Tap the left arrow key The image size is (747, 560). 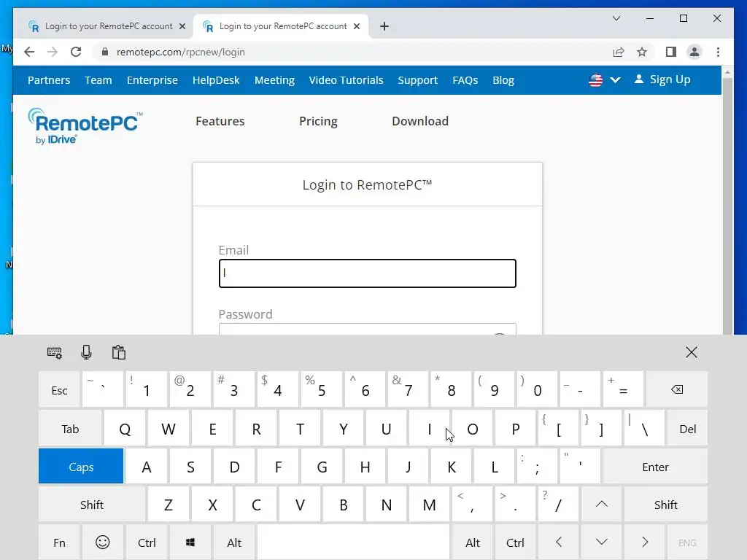click(559, 542)
